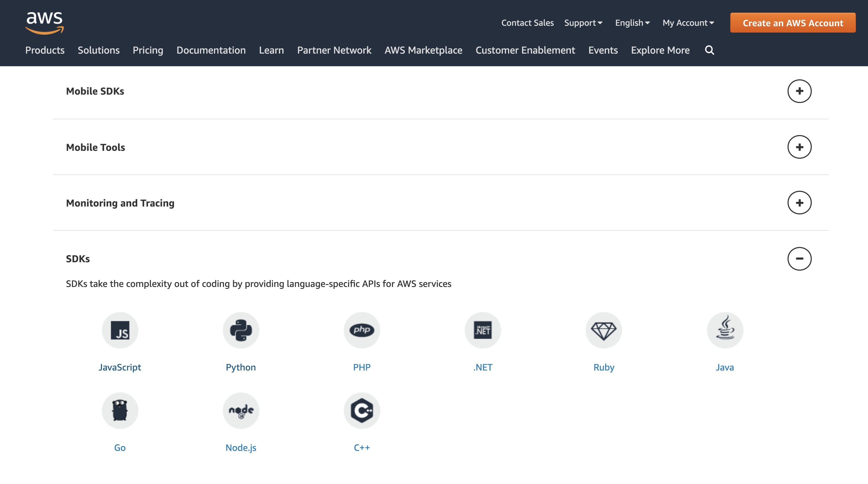
Task: Expand the Mobile SDKs section
Action: click(799, 91)
